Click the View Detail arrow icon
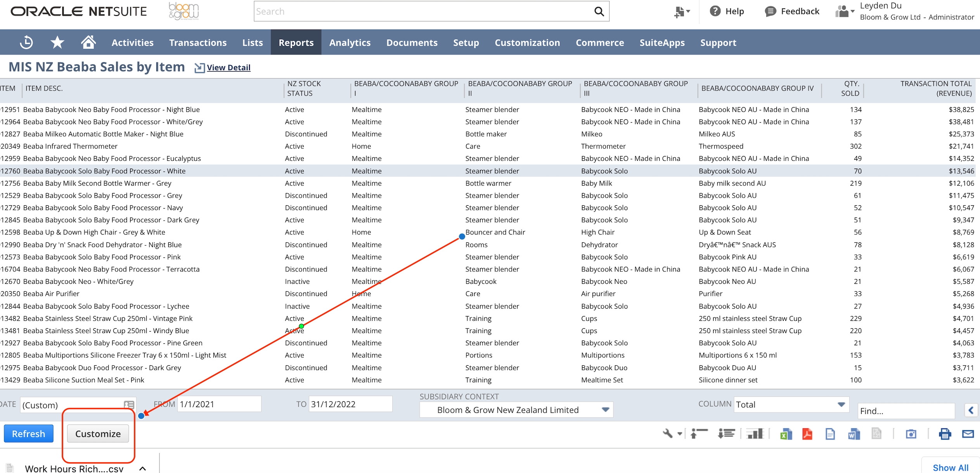The width and height of the screenshot is (980, 473). pos(199,68)
